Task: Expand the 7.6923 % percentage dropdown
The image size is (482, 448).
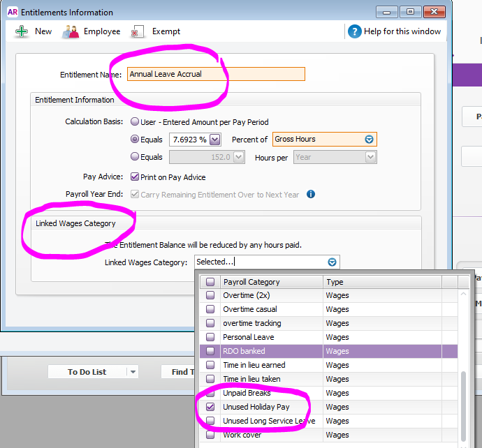Action: click(x=214, y=140)
